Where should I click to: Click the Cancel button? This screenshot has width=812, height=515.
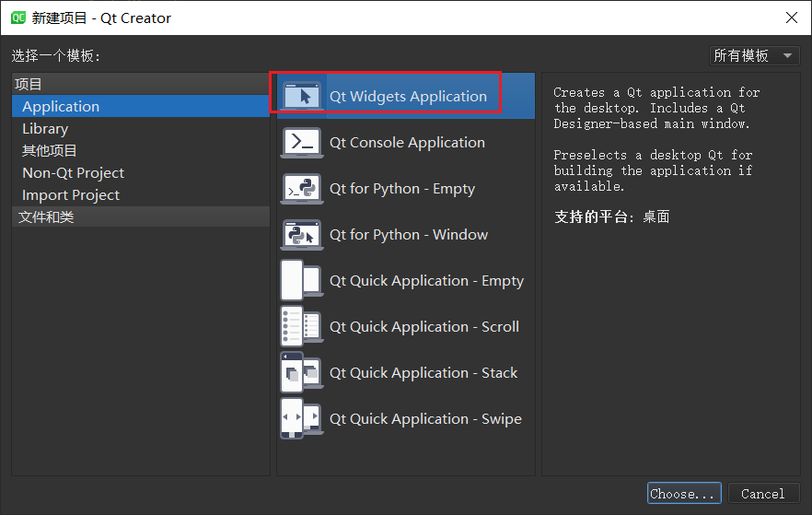[763, 493]
